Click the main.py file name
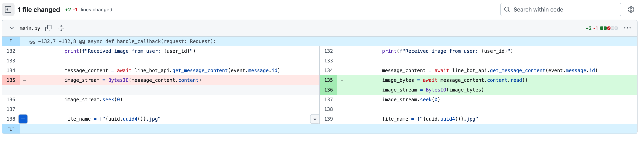Viewport: 644px width, 141px height. [30, 28]
